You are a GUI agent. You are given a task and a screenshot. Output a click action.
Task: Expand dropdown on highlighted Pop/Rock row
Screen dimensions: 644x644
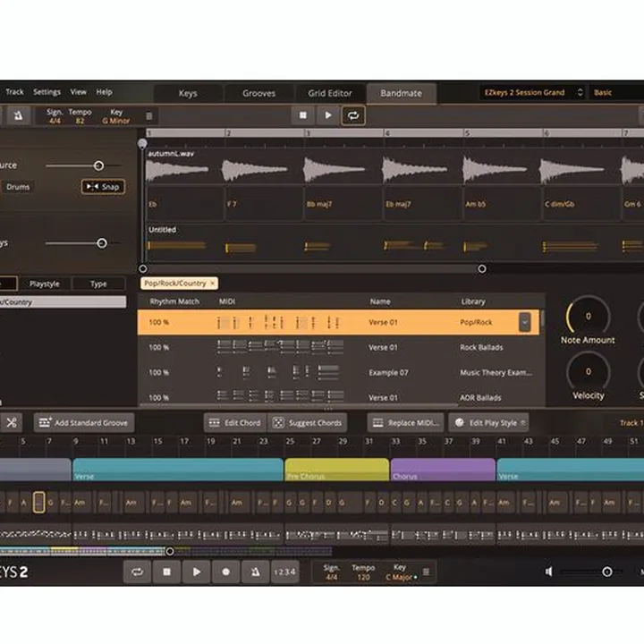(524, 322)
